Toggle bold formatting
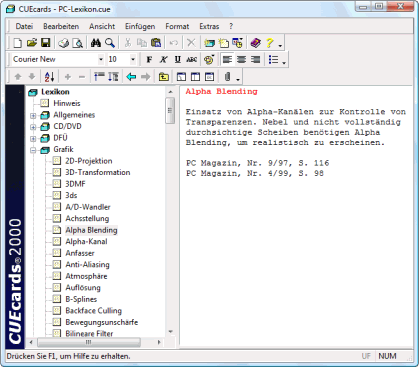Screen dimensions: 419x367 tap(149, 60)
